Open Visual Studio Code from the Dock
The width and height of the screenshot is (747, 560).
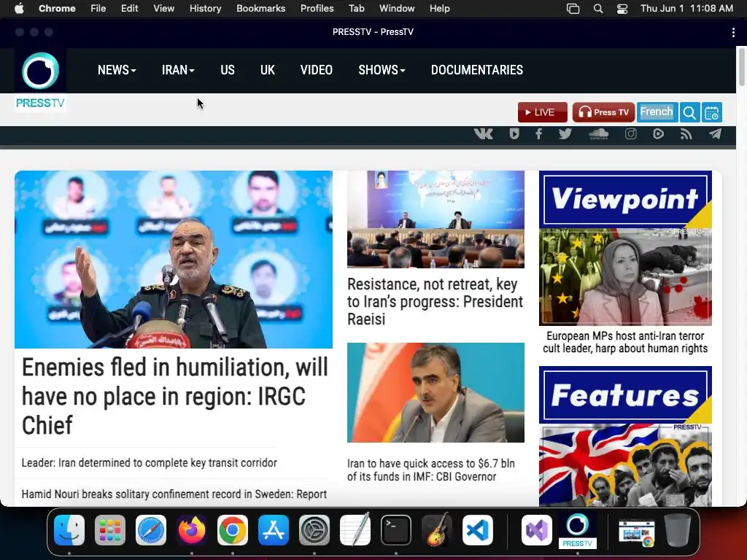478,530
